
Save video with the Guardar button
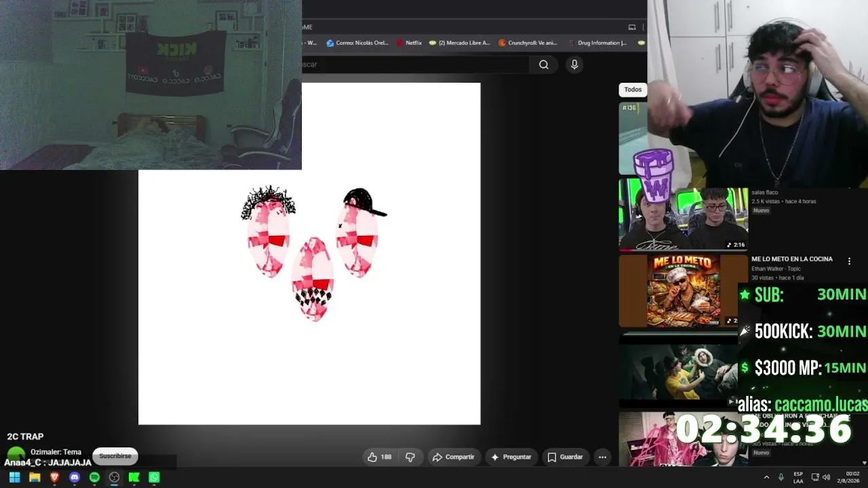click(x=565, y=457)
